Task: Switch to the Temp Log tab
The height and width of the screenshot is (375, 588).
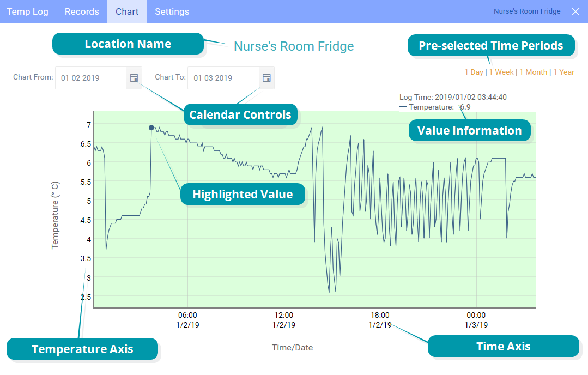Action: click(x=27, y=11)
